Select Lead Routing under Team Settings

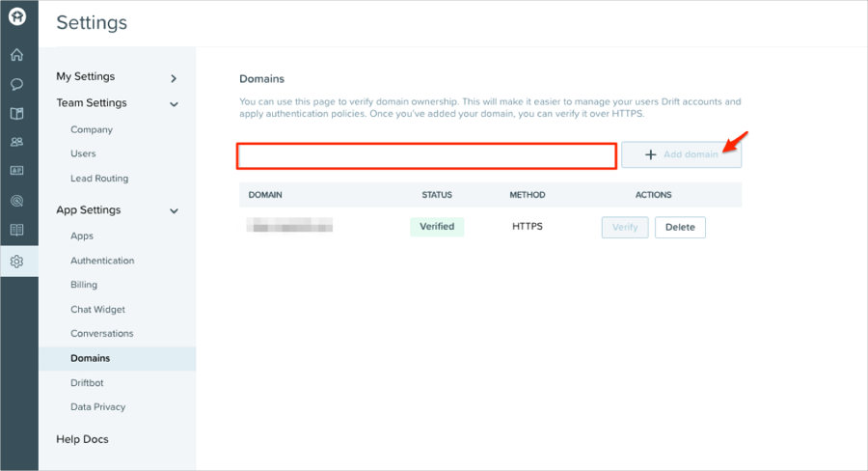(x=99, y=179)
